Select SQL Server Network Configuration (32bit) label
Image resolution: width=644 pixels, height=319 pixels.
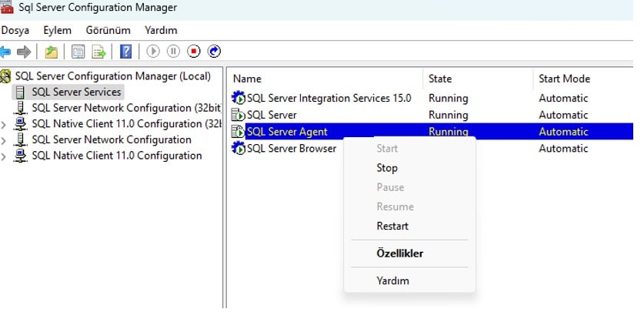coord(127,108)
